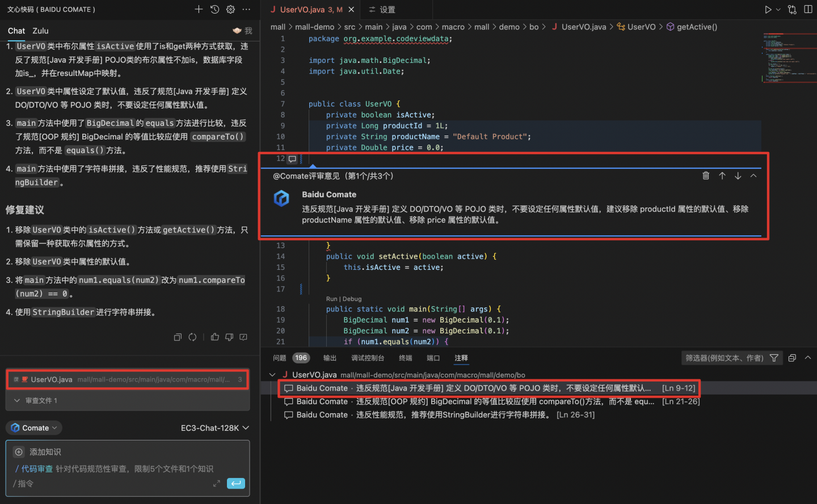Open the 输出 output tab
The height and width of the screenshot is (504, 817).
pos(330,358)
